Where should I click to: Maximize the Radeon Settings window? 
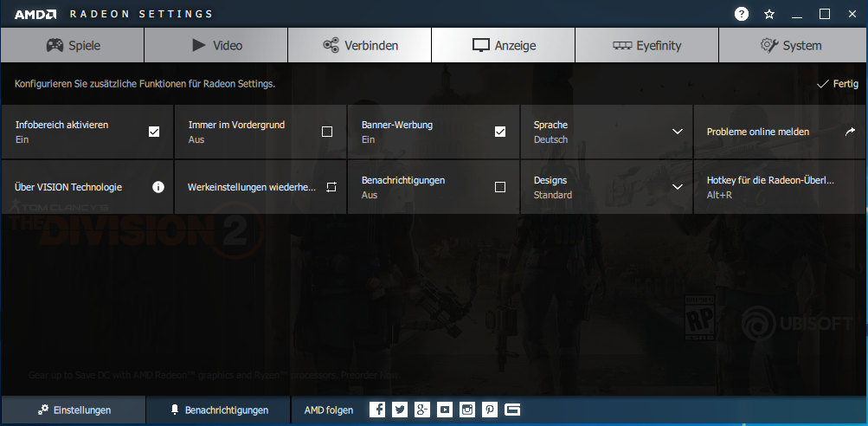(x=825, y=15)
